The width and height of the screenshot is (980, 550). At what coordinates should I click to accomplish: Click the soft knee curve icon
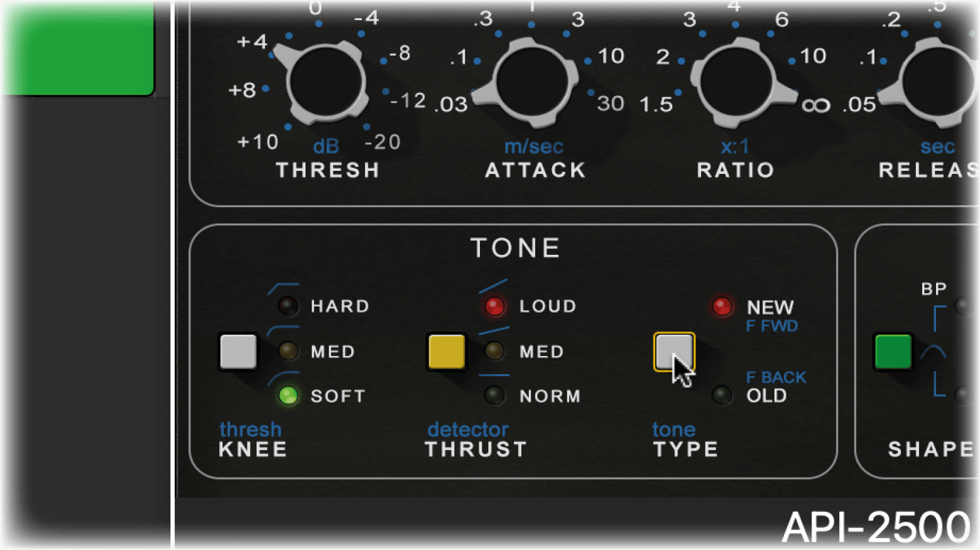coord(283,379)
